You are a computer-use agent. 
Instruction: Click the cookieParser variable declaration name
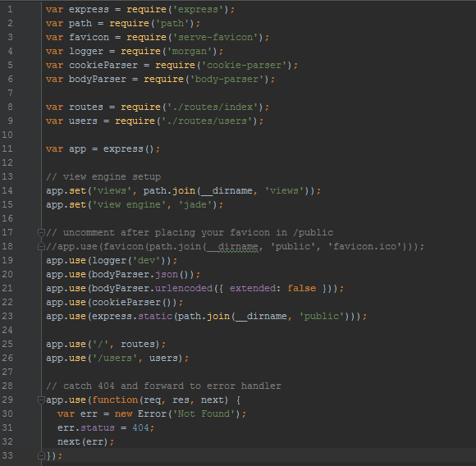pos(103,66)
